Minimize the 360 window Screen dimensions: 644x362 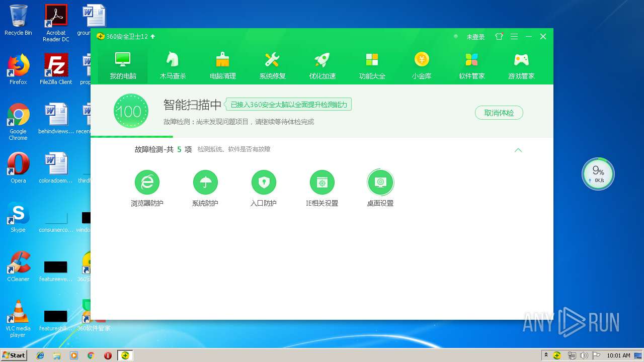coord(529,37)
